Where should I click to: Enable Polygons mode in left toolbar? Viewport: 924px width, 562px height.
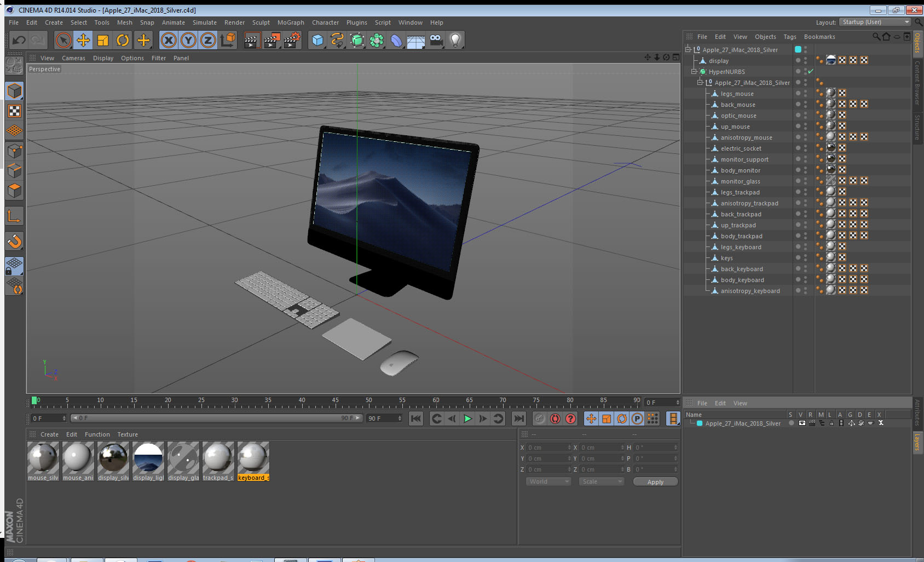pos(14,191)
